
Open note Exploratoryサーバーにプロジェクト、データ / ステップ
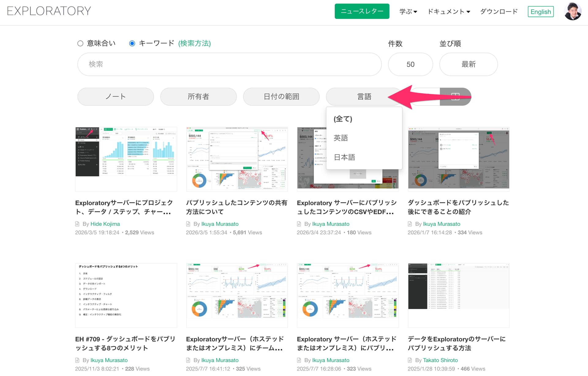pyautogui.click(x=124, y=207)
